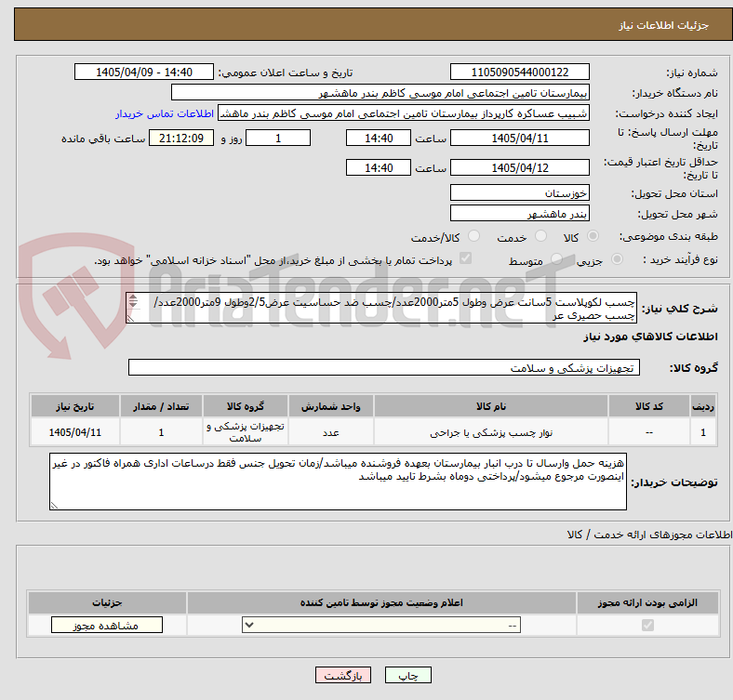Click the اعلام وضعیت مجوز توسط تامین کننده header
This screenshot has height=700, width=733.
pos(381,602)
